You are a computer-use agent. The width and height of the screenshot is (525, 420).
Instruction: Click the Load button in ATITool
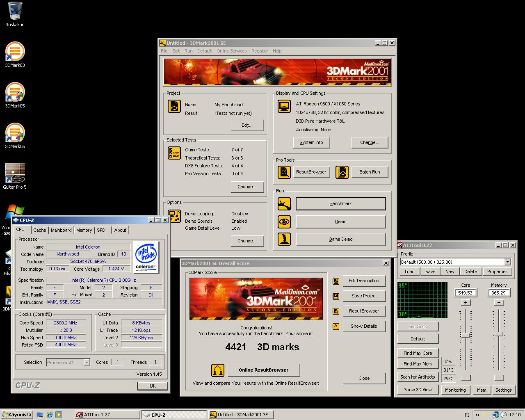pos(410,272)
